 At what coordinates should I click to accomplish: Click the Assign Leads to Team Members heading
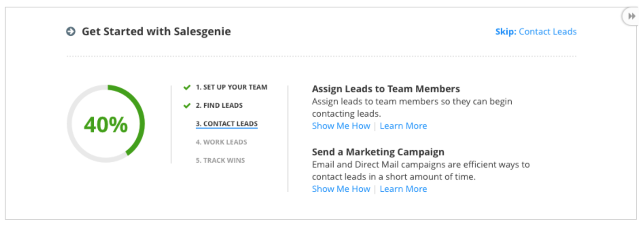point(386,89)
